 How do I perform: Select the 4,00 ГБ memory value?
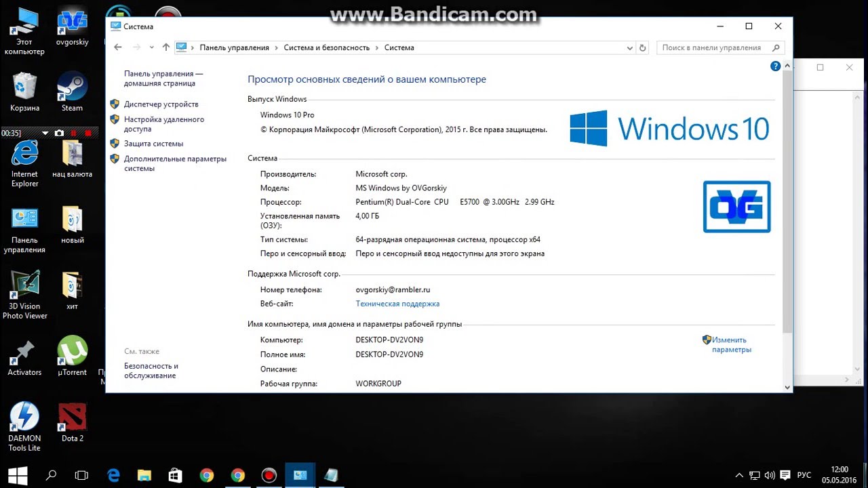point(368,216)
